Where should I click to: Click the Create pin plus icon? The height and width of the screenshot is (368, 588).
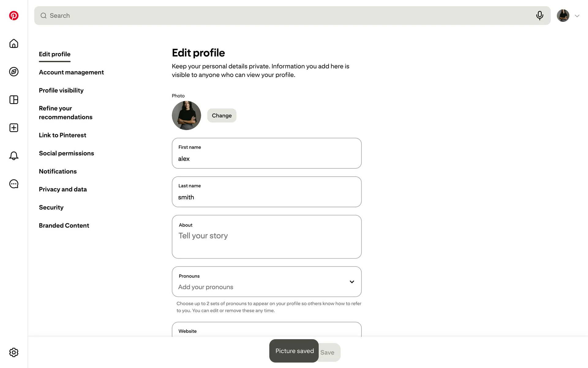pos(14,128)
